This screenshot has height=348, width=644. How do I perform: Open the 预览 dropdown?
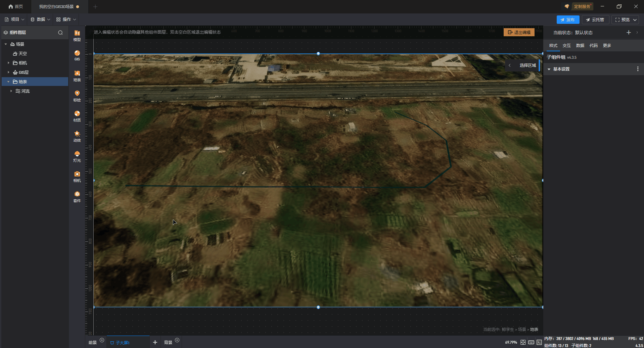tap(635, 20)
